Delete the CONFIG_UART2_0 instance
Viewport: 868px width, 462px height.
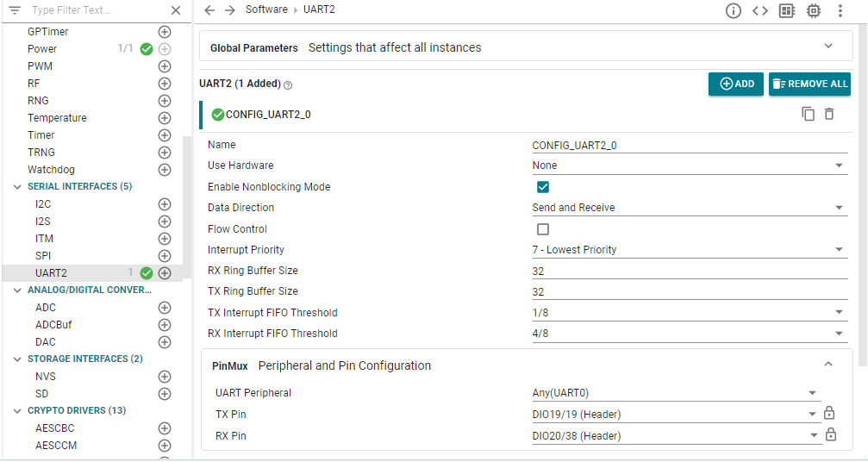(829, 114)
